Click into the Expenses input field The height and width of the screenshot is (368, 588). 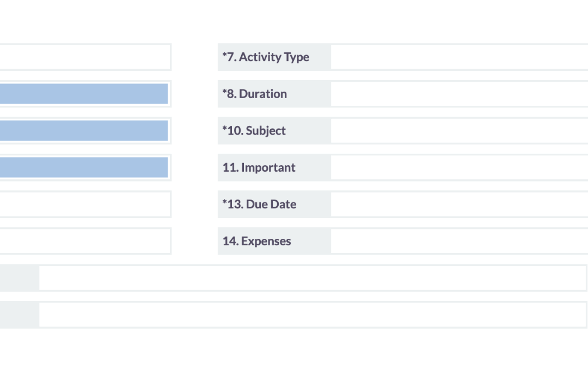[458, 241]
